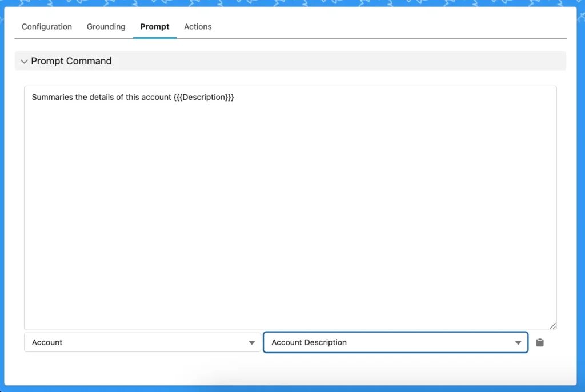This screenshot has width=585, height=392.
Task: Click the word details in the prompt
Action: point(102,97)
